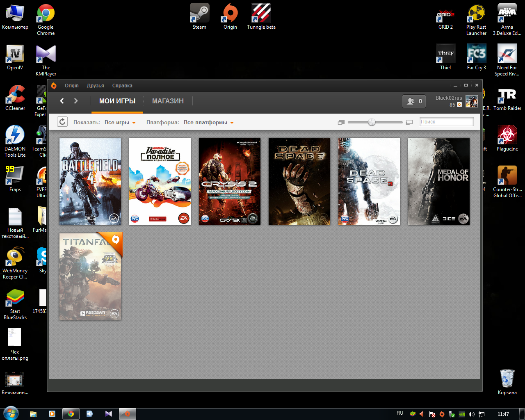
Task: Click the Origin desktop shortcut
Action: pyautogui.click(x=230, y=17)
